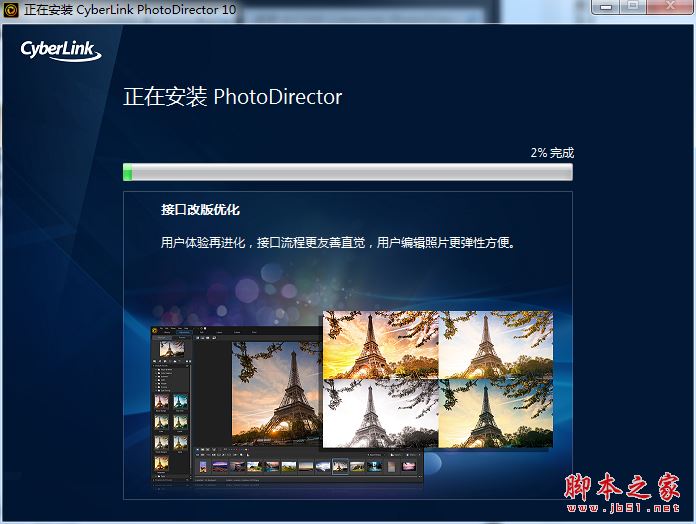
Task: Minimize the installer window
Action: point(605,6)
